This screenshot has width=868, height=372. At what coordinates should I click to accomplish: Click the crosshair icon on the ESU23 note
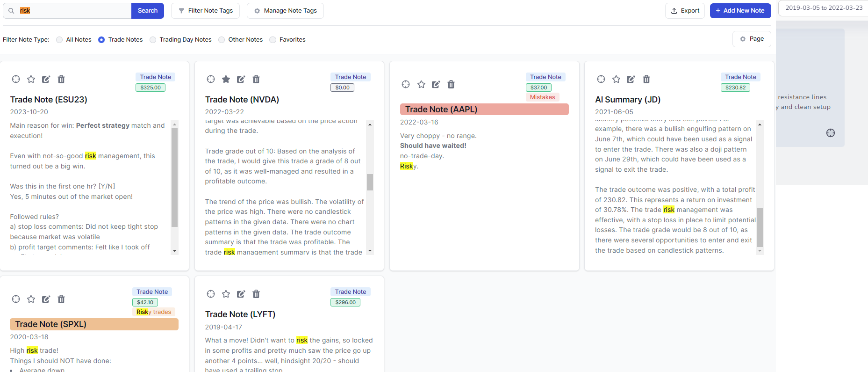coord(16,79)
